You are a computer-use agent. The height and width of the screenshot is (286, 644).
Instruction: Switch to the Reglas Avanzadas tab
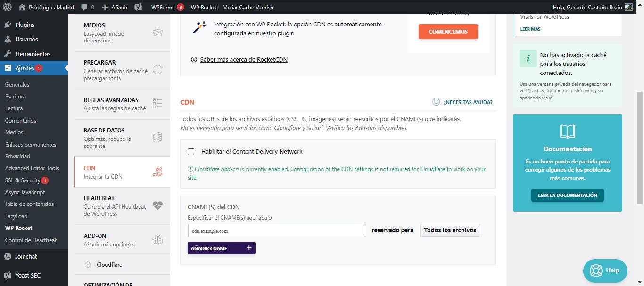122,104
